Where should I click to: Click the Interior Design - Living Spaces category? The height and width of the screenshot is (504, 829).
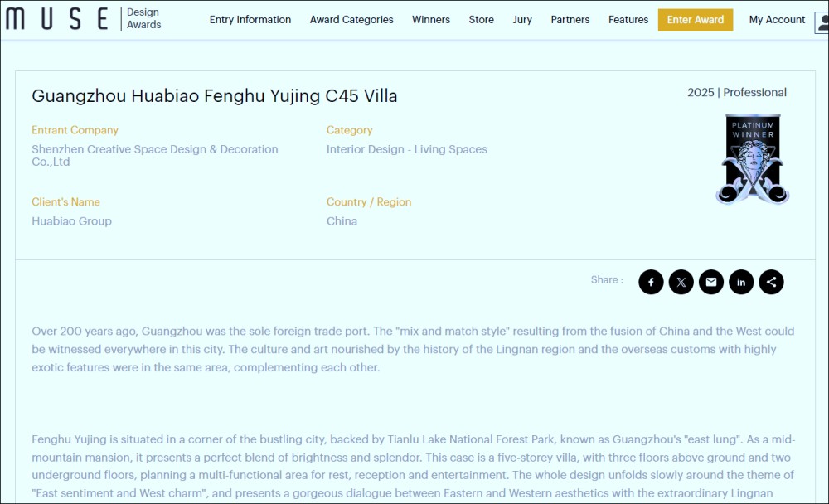click(x=407, y=149)
